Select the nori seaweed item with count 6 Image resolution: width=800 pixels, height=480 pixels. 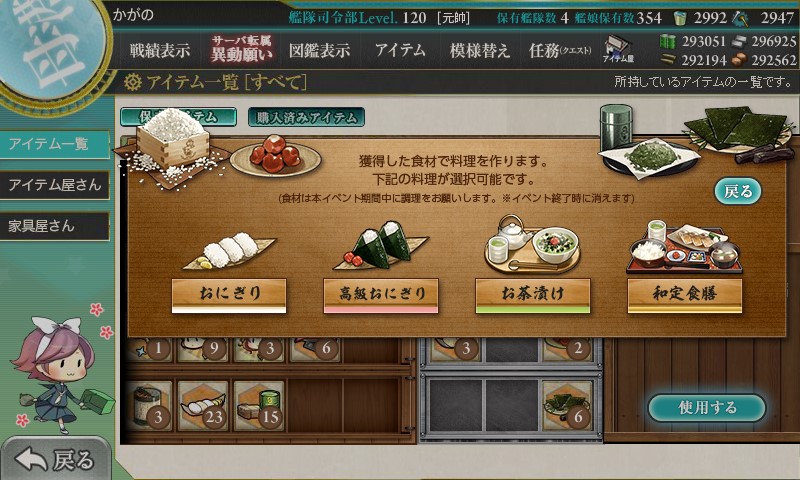[567, 407]
